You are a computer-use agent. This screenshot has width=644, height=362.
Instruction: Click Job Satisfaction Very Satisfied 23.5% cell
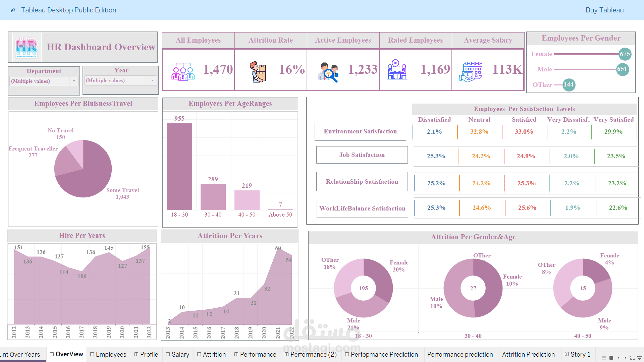[616, 156]
